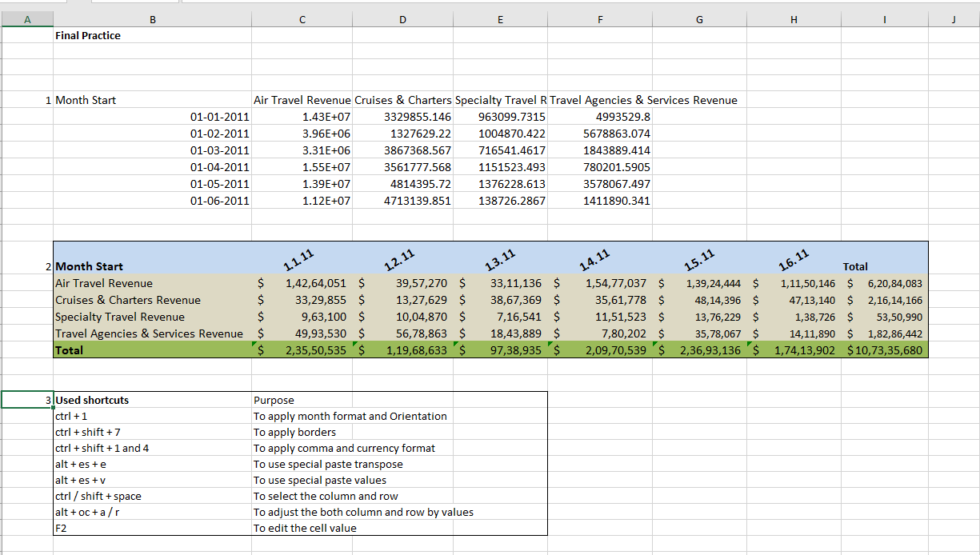Select the 'ctrl + shift + 7' shortcut cell
Image resolution: width=980 pixels, height=555 pixels.
[153, 432]
